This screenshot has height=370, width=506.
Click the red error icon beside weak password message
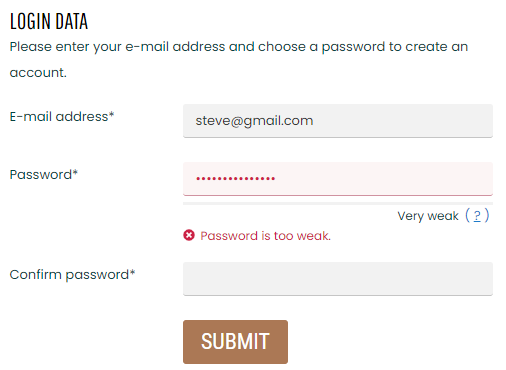pos(189,235)
